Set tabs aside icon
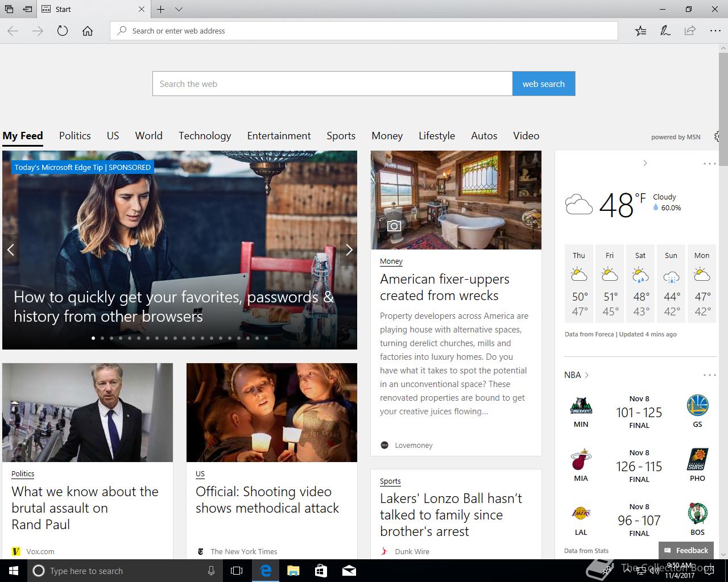 pos(27,9)
